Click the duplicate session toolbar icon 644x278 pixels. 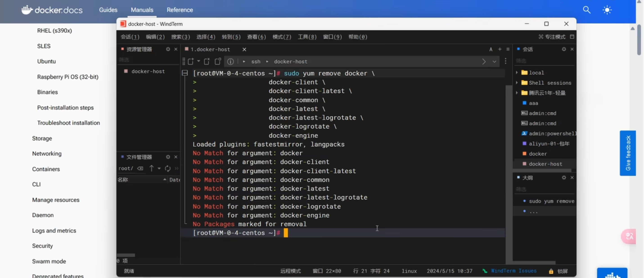click(x=218, y=61)
